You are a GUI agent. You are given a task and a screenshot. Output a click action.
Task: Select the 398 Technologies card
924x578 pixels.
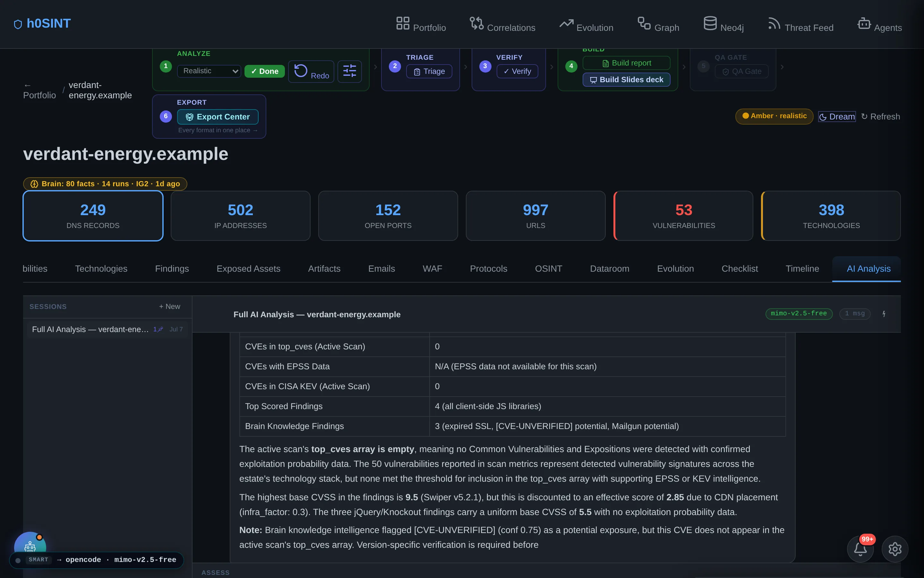[x=831, y=215]
